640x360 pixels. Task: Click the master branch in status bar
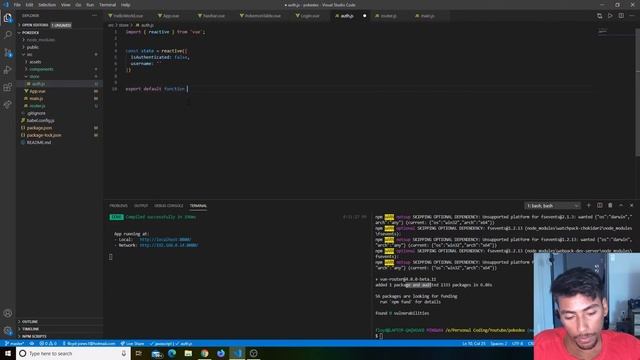click(x=14, y=344)
